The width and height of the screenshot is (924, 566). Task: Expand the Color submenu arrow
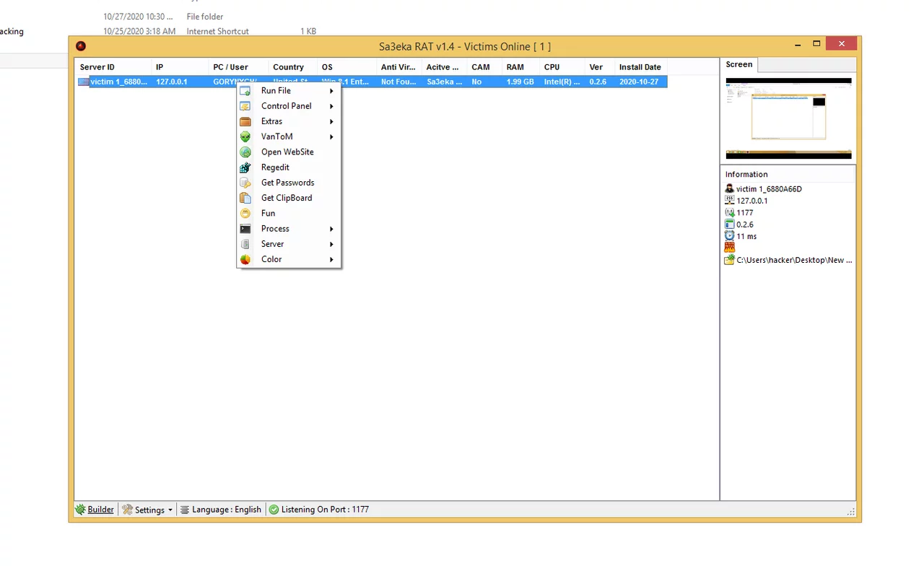click(331, 259)
